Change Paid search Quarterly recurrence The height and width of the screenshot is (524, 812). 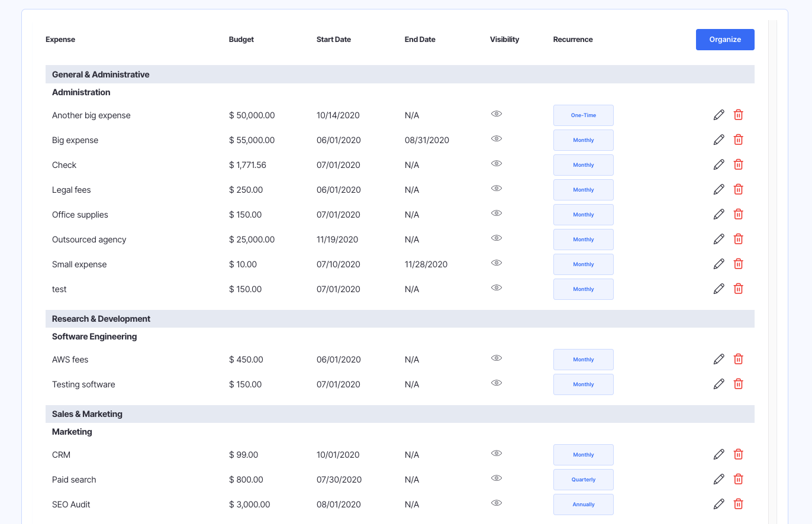tap(583, 479)
